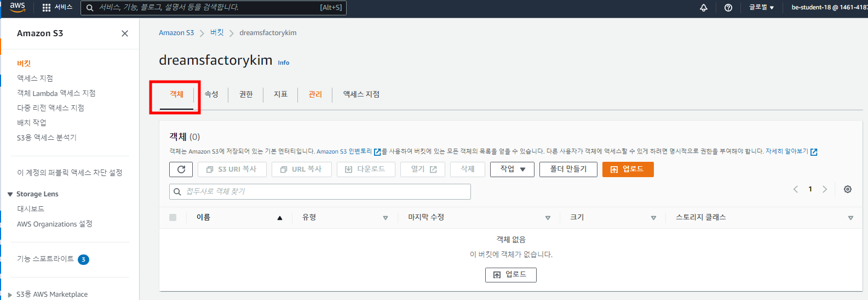Click the AWS top search bar
Viewport: 868px width, 300px height.
(x=214, y=8)
